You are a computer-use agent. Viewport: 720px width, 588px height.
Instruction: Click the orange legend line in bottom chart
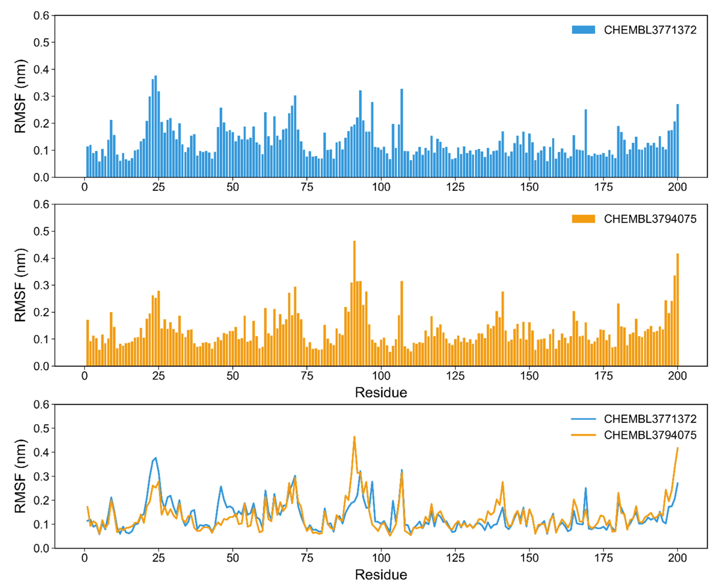[583, 435]
